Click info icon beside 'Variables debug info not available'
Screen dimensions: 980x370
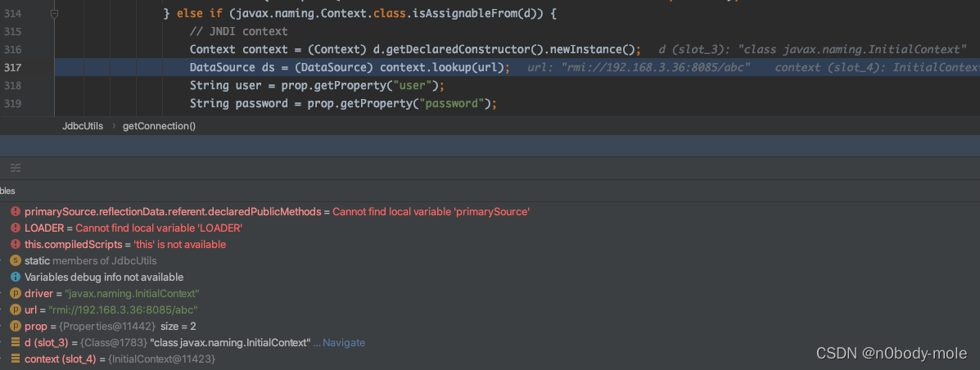[16, 277]
